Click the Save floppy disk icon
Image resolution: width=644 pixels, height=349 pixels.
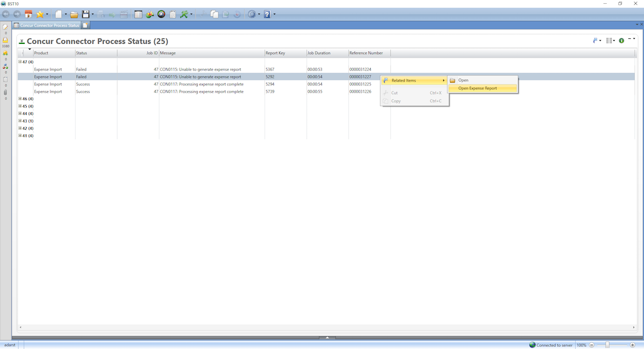coord(85,14)
